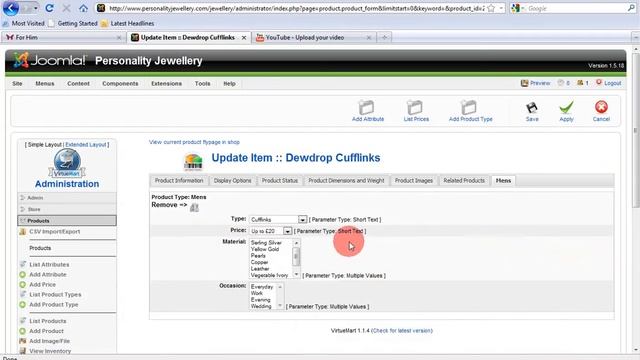This screenshot has width=640, height=360.
Task: Open CSV Import/Export in sidebar
Action: pyautogui.click(x=54, y=231)
